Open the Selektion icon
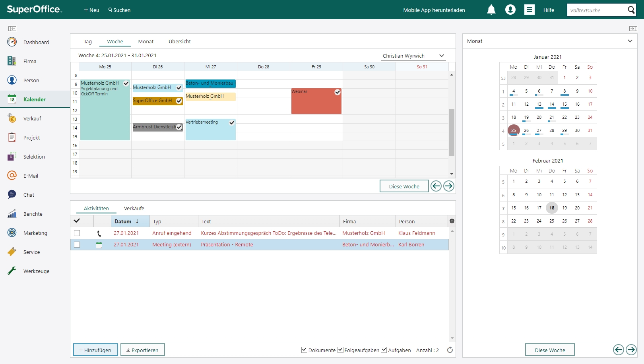This screenshot has height=364, width=644. tap(12, 156)
